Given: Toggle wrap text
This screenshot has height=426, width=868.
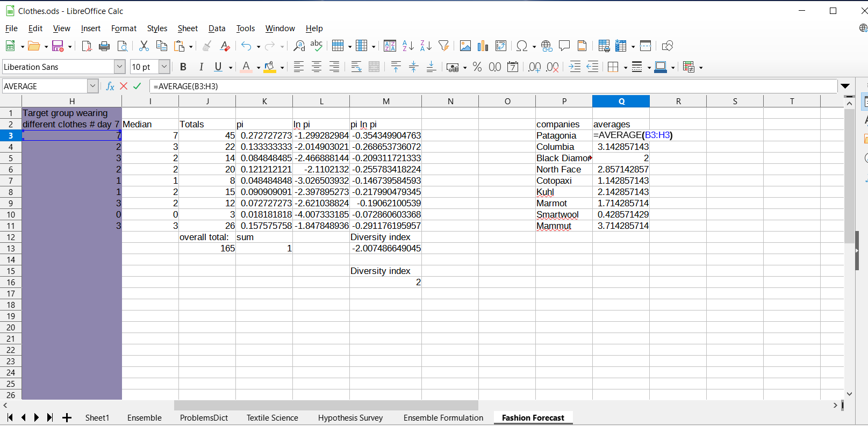Looking at the screenshot, I should pyautogui.click(x=356, y=67).
